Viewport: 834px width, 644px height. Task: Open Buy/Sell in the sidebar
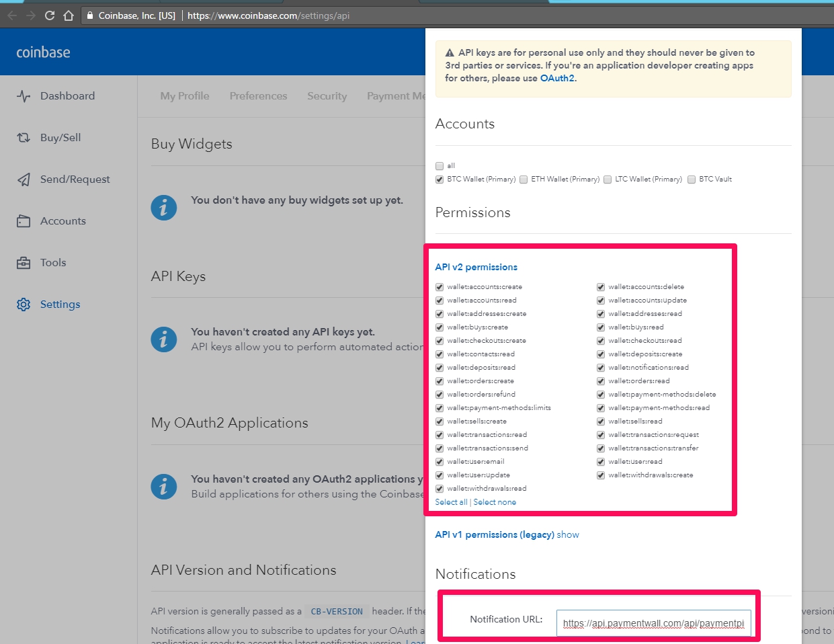tap(60, 138)
